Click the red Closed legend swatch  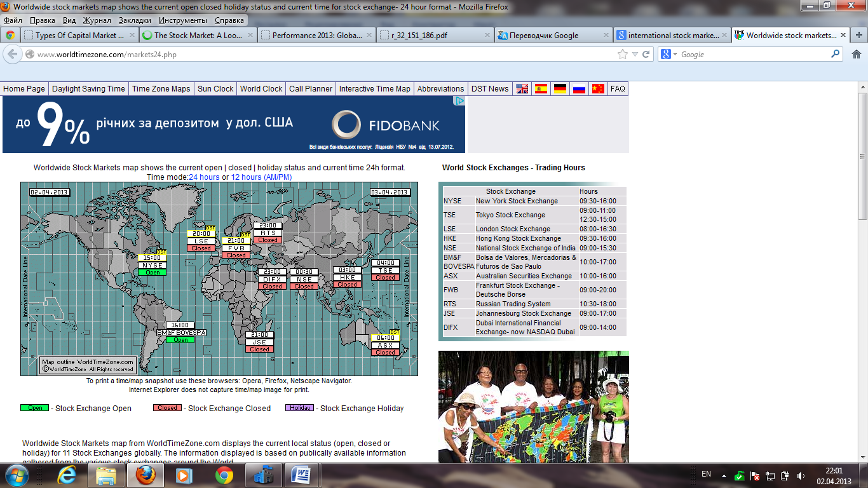click(x=167, y=408)
